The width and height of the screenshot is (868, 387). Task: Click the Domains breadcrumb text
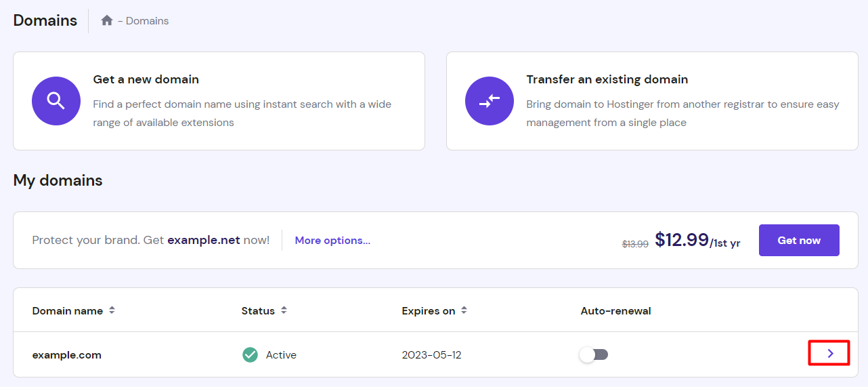148,21
